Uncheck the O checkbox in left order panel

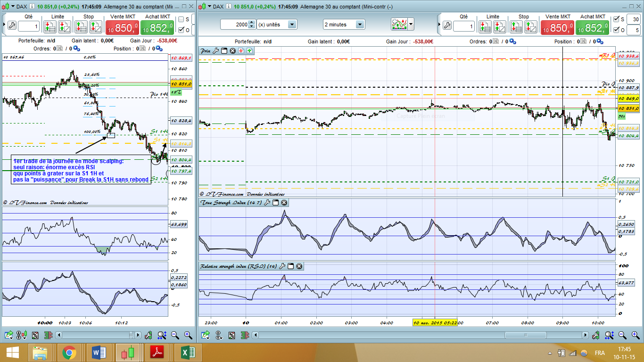click(181, 30)
